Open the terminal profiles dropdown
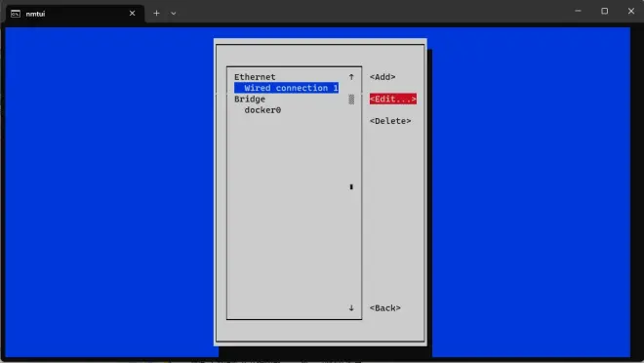Image resolution: width=644 pixels, height=363 pixels. (x=174, y=14)
